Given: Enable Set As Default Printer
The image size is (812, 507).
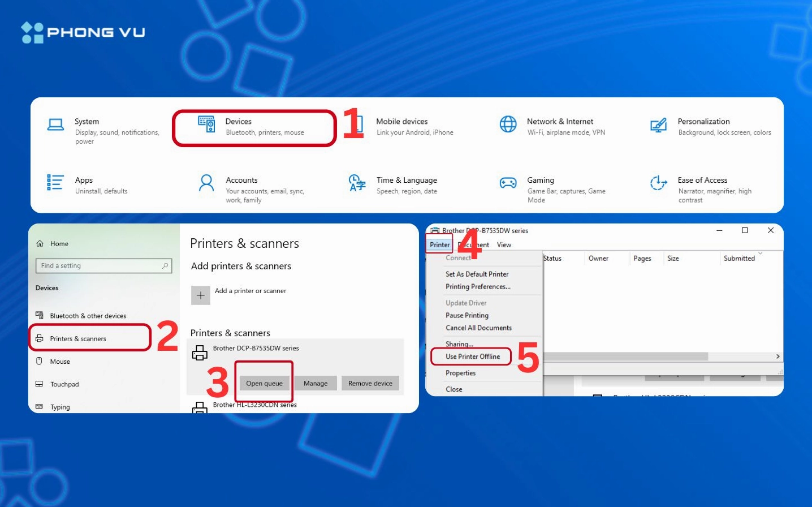Looking at the screenshot, I should [x=477, y=274].
